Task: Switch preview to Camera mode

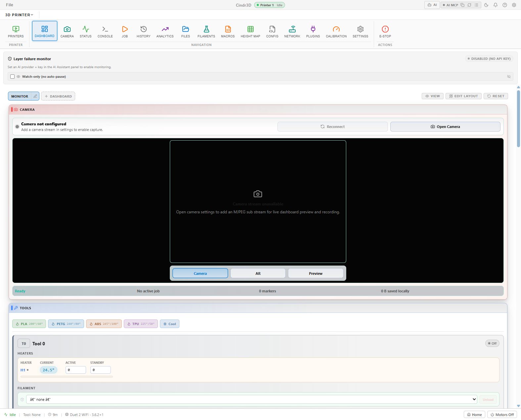Action: click(x=200, y=273)
